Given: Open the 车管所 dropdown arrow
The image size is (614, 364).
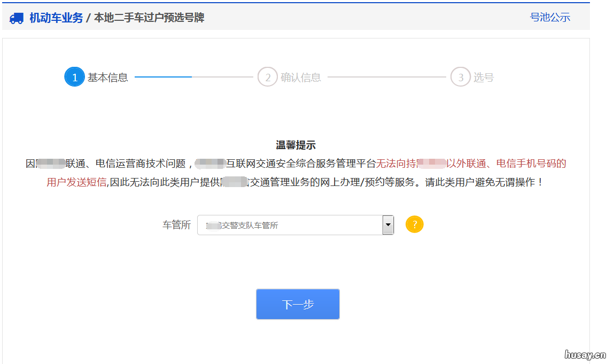Looking at the screenshot, I should click(388, 224).
